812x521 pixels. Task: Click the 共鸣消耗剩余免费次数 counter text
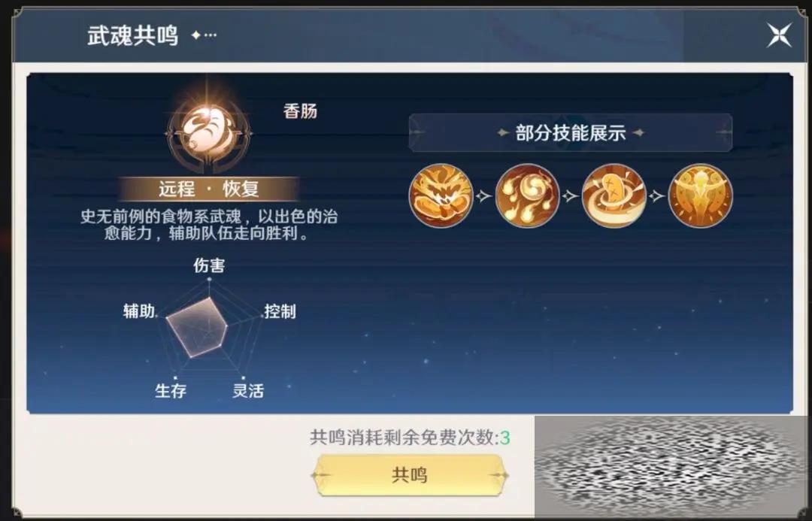[410, 438]
